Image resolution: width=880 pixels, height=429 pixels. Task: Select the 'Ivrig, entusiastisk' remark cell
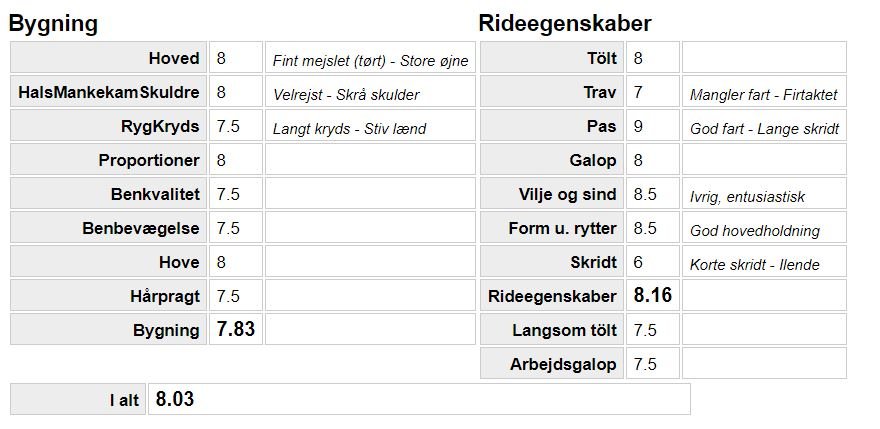point(764,195)
